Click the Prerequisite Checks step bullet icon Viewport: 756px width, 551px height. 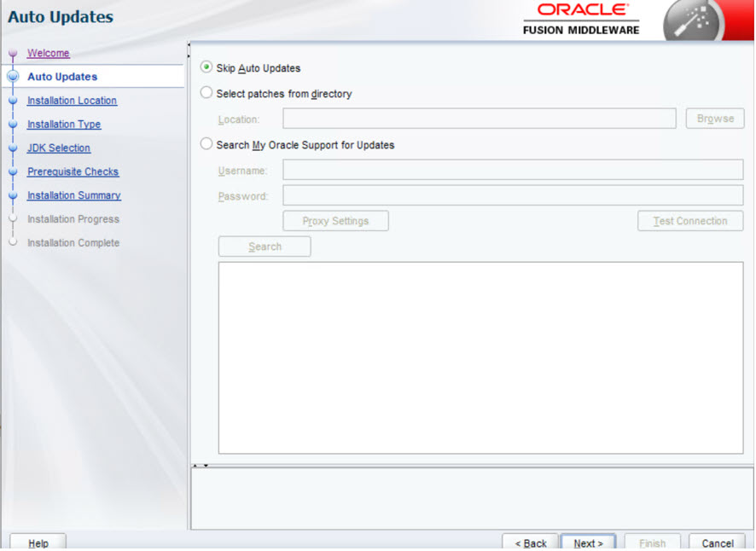pos(13,171)
